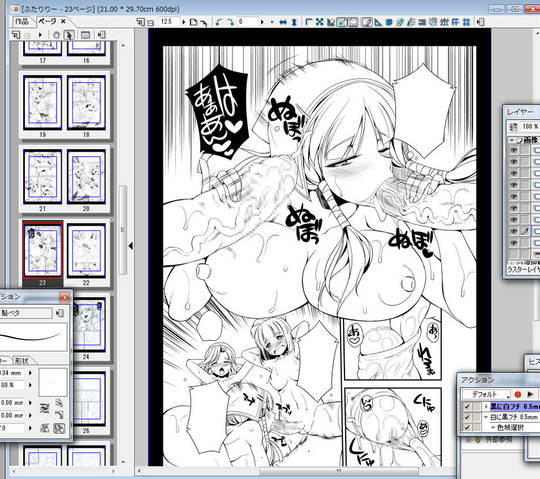The width and height of the screenshot is (540, 479).
Task: Click the rotate canvas left icon
Action: pyautogui.click(x=218, y=22)
